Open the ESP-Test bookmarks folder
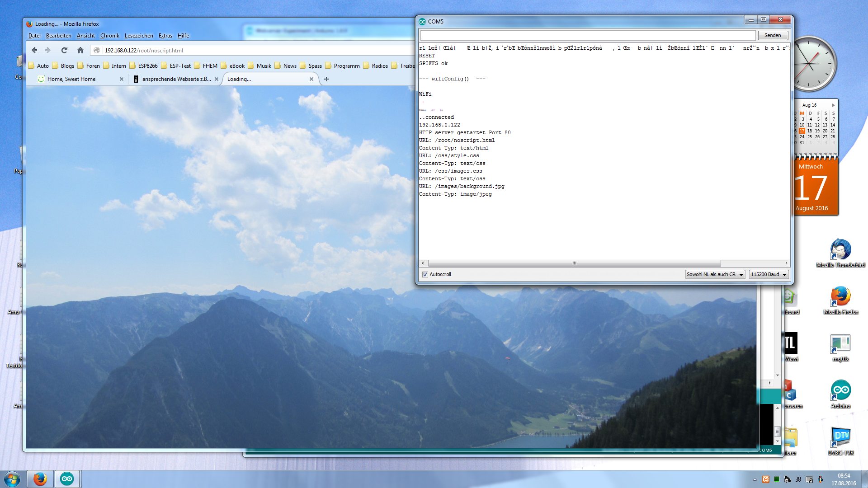The width and height of the screenshot is (868, 488). pyautogui.click(x=176, y=66)
